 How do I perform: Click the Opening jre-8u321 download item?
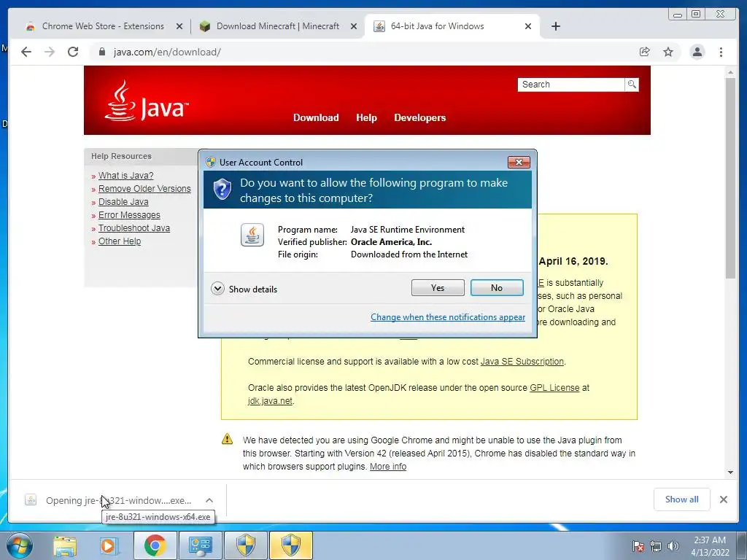[x=119, y=500]
